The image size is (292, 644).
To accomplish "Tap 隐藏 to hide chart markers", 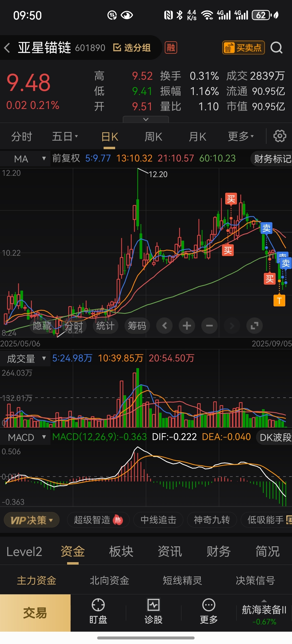I will (x=42, y=326).
